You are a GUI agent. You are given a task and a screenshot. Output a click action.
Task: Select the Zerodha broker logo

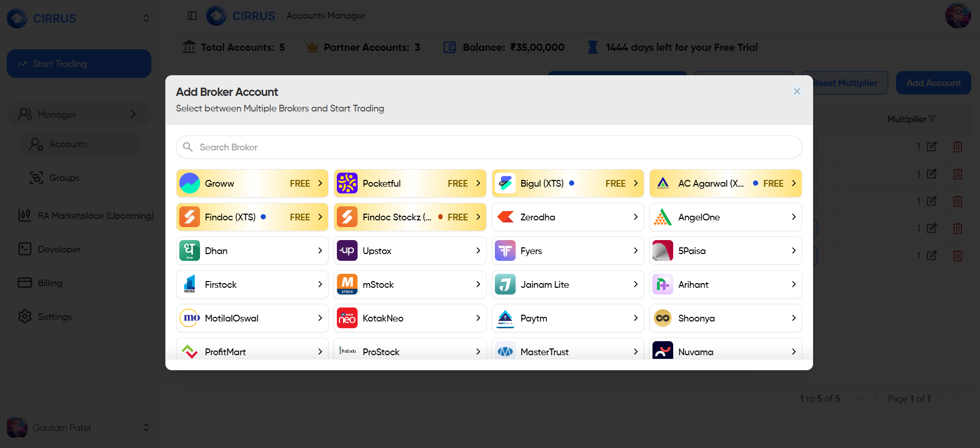[505, 217]
